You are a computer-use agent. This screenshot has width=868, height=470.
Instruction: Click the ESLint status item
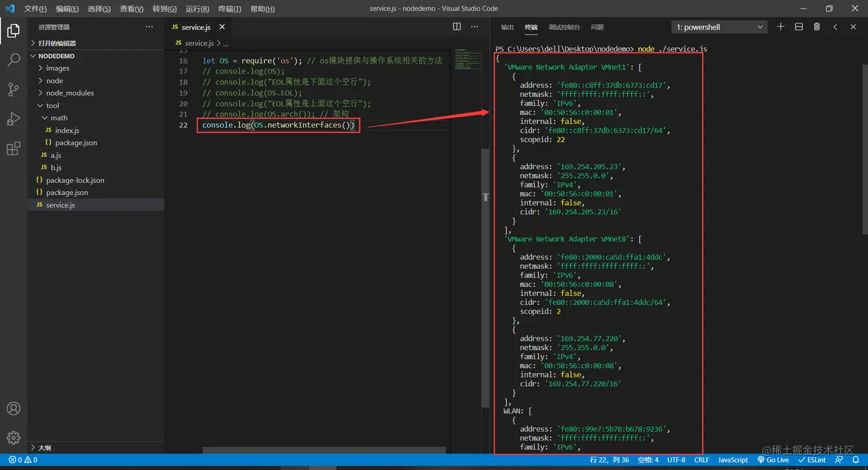(812, 460)
